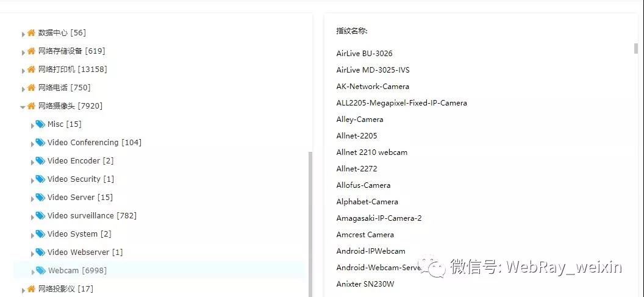Expand the 数据中心 [56] tree node arrow
Image resolution: width=644 pixels, height=297 pixels.
click(x=23, y=35)
